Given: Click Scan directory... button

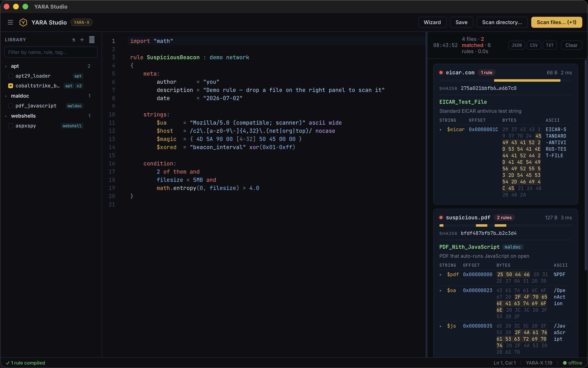Looking at the screenshot, I should tap(502, 22).
